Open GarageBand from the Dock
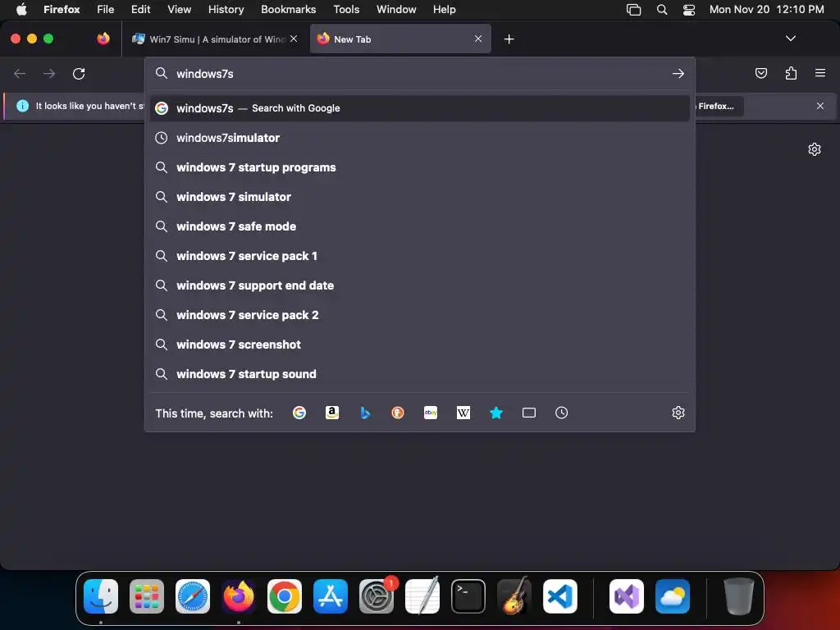The height and width of the screenshot is (630, 840). coord(514,596)
